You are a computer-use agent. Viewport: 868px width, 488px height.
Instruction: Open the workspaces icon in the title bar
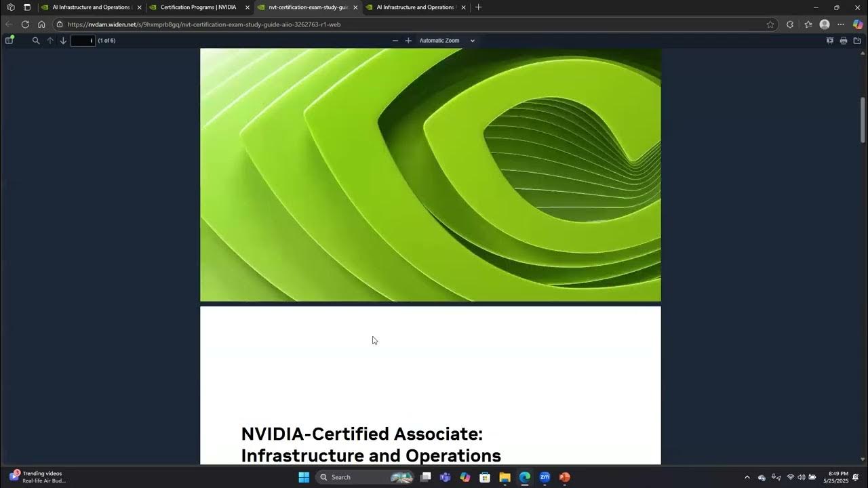10,7
